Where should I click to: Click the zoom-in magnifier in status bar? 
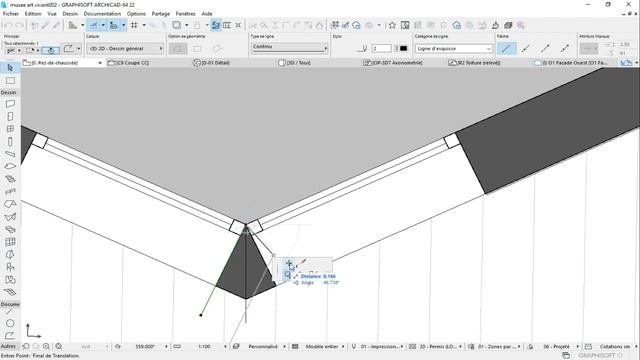[46, 346]
